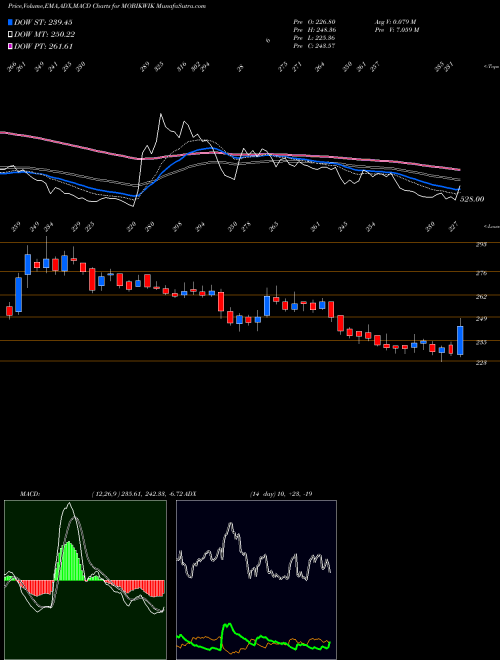500x660 pixels.
Task: Click the ADX '(14 day) 10, +23, -19' values
Action: (281, 494)
